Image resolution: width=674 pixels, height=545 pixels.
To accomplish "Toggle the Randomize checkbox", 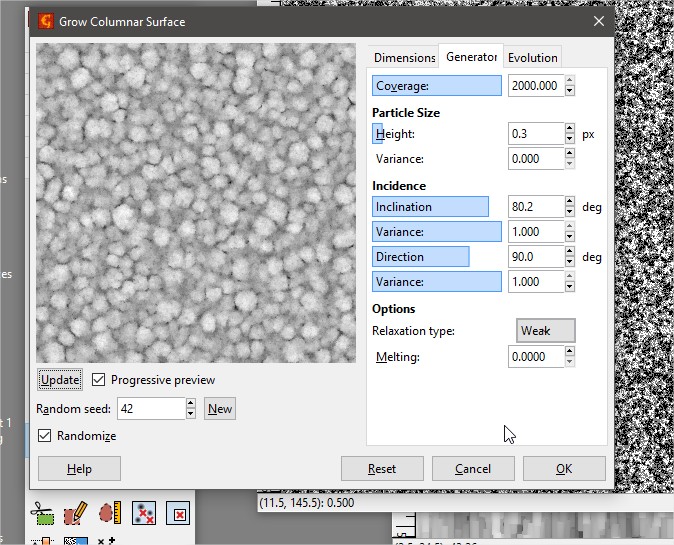I will point(45,436).
